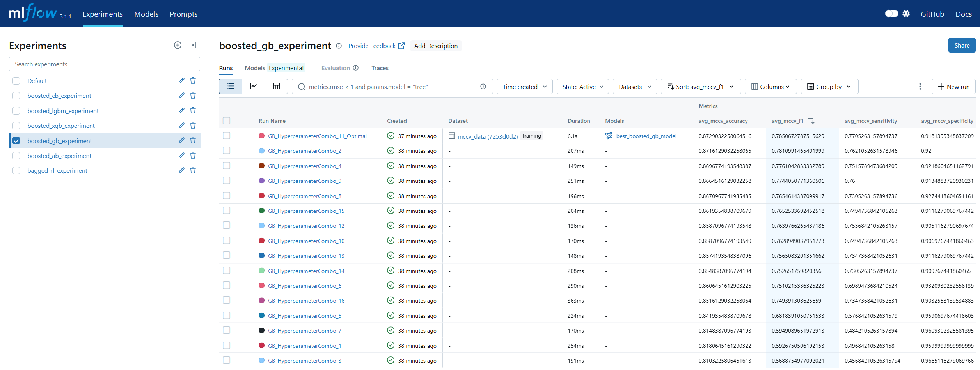
Task: Collapse the experiments sidebar panel
Action: click(193, 45)
